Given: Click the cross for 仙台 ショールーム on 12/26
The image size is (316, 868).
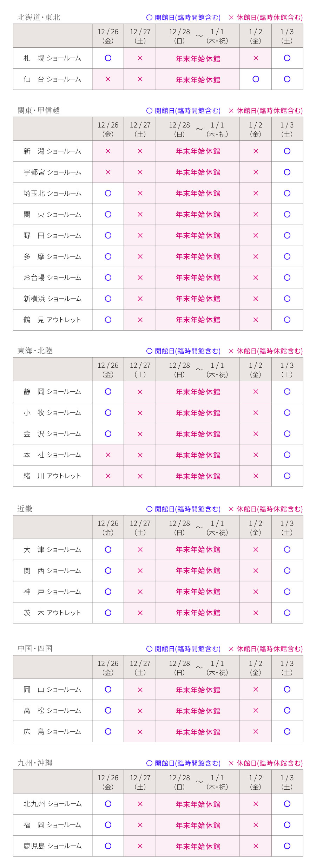Looking at the screenshot, I should tap(108, 79).
